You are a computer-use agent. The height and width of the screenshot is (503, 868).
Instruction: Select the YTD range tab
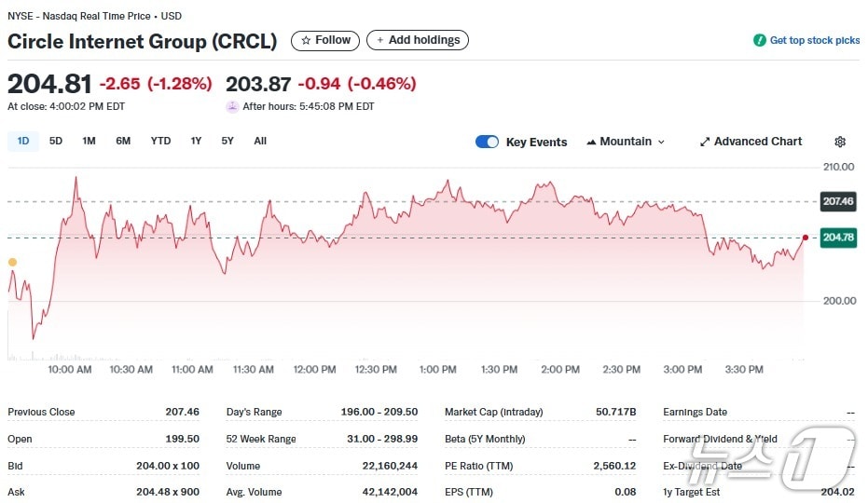160,141
